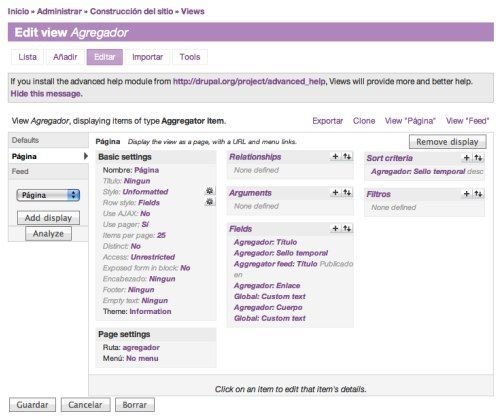Click the Analyze button
Viewport: 500px width, 418px height.
(x=48, y=234)
